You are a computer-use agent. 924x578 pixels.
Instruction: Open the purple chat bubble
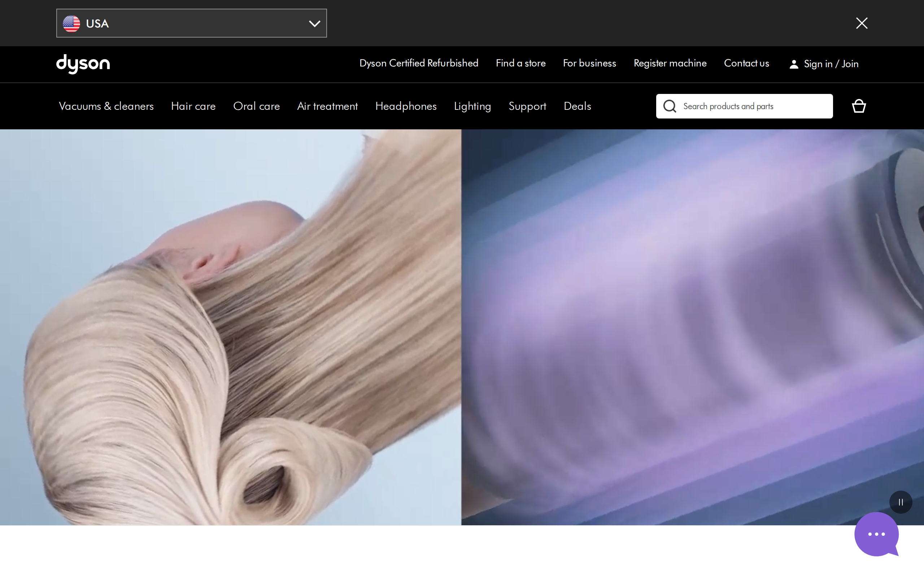[x=876, y=534]
